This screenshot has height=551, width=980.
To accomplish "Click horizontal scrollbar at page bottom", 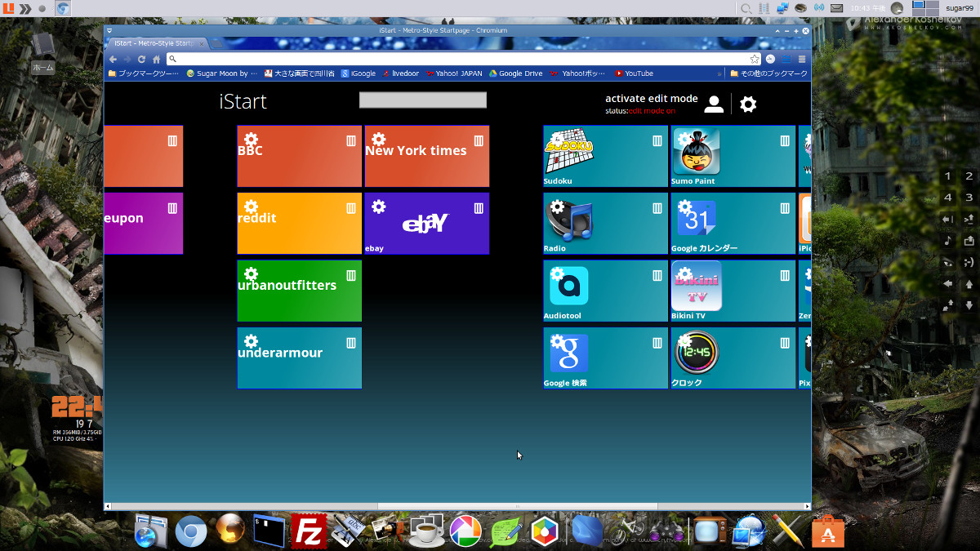I will 518,507.
